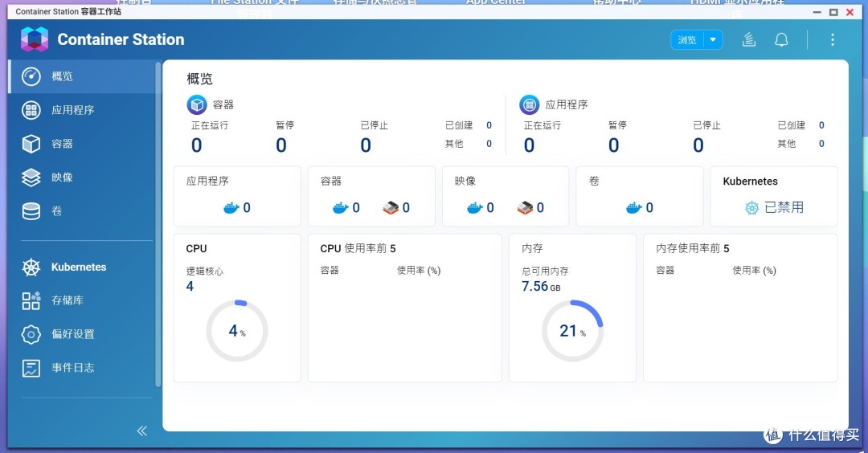Collapse the sidebar with double chevron
Viewport: 868px width, 453px height.
point(141,431)
